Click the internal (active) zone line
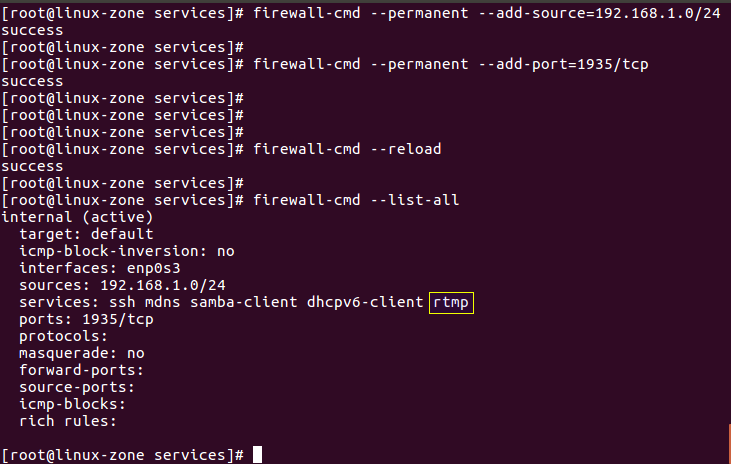Screen dimensions: 731x464 pos(78,217)
